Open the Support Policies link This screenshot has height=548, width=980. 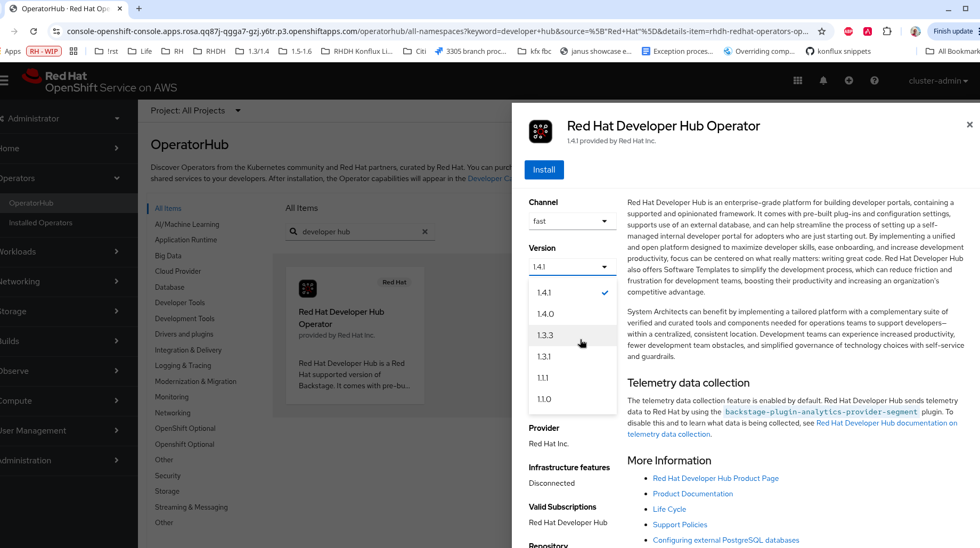[680, 525]
